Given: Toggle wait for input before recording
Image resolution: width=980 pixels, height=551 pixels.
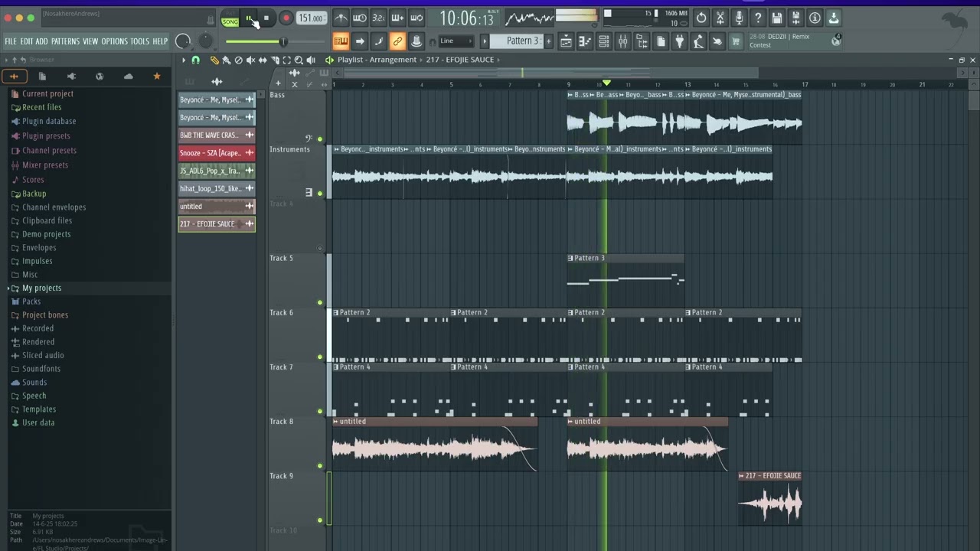Looking at the screenshot, I should coord(360,18).
